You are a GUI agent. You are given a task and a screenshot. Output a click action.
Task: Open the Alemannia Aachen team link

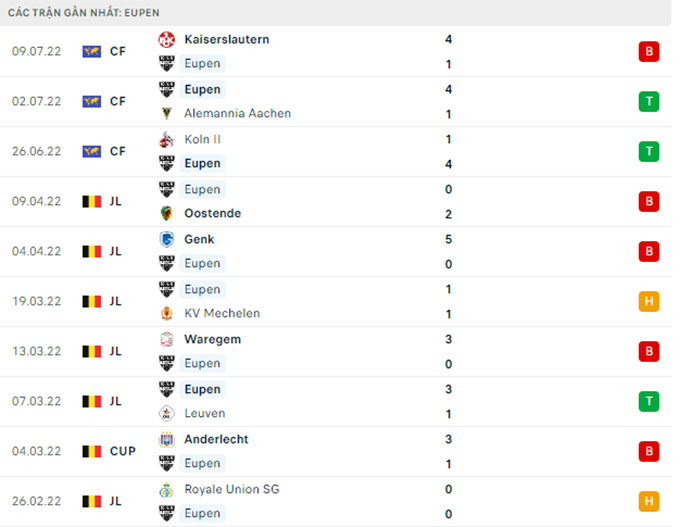[x=237, y=113]
